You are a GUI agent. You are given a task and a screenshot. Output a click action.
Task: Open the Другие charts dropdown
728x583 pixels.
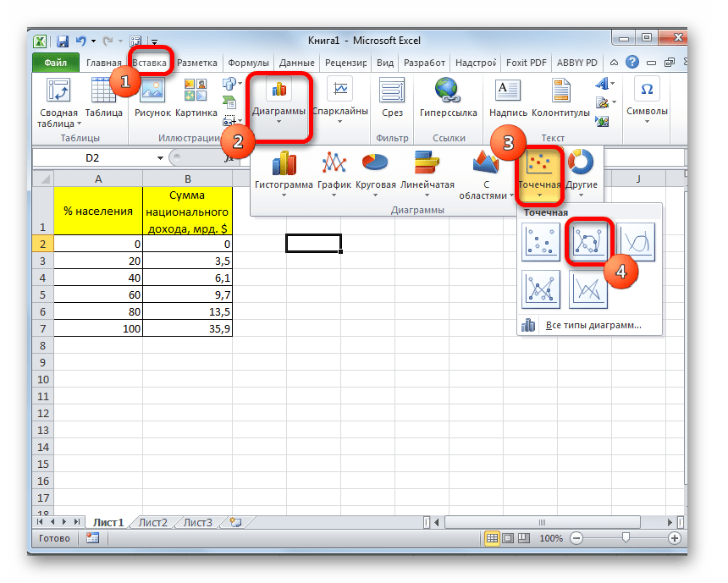582,173
